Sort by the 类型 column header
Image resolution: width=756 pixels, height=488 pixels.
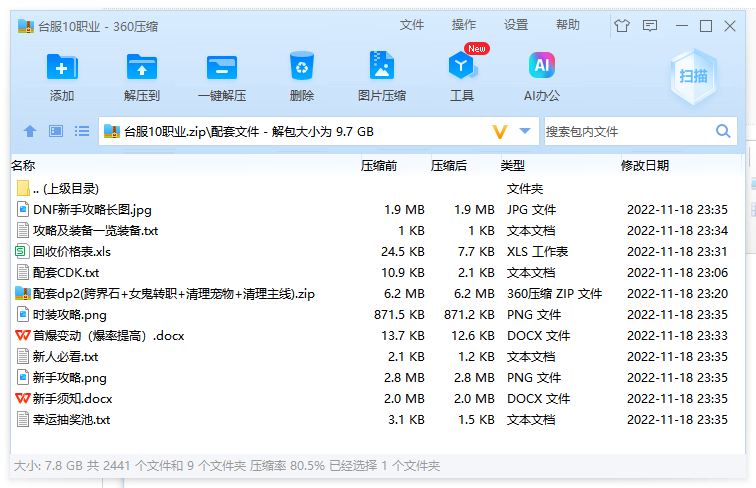513,166
